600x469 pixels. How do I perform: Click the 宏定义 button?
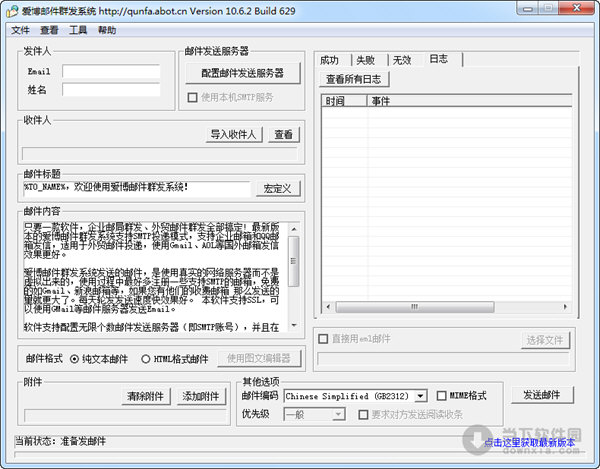coord(277,188)
